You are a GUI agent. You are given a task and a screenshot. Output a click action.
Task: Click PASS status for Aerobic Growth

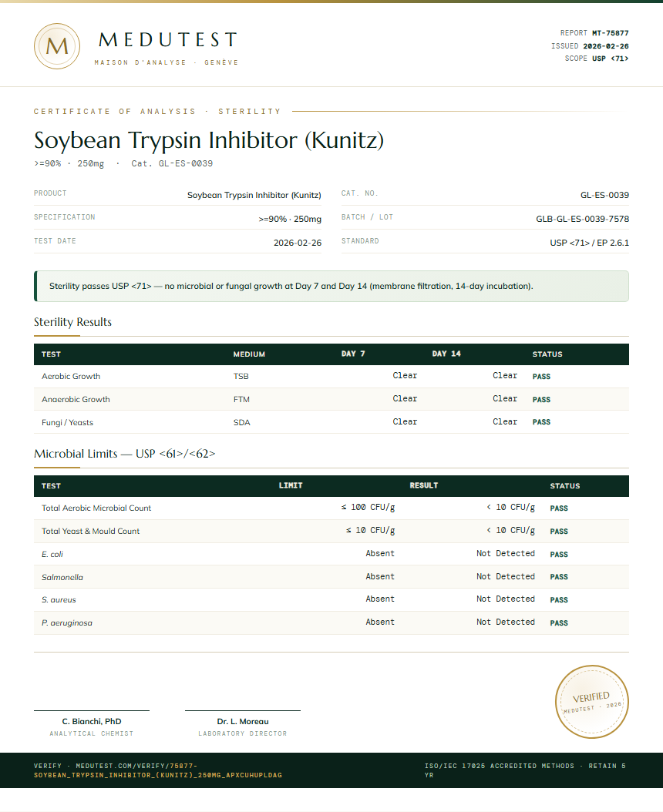tap(541, 377)
